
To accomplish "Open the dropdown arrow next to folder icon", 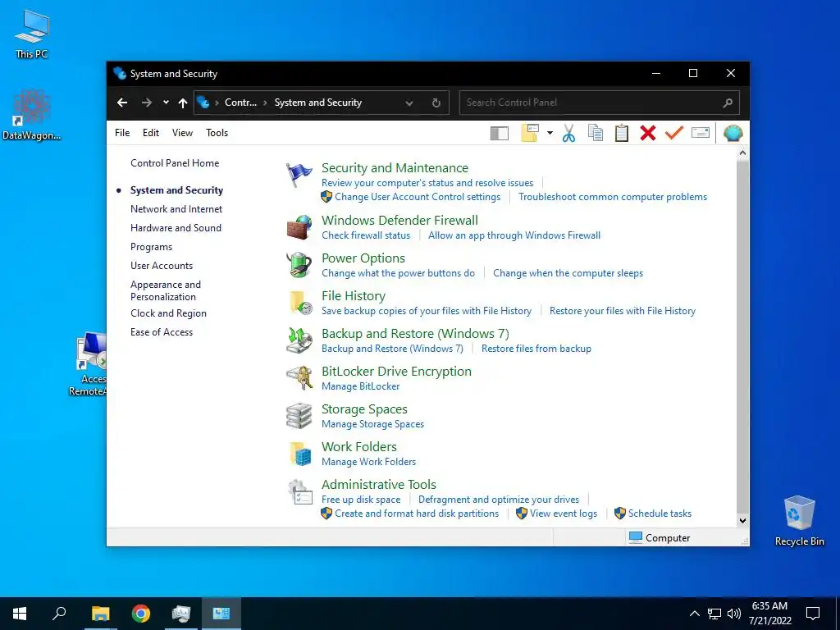I will tap(550, 133).
